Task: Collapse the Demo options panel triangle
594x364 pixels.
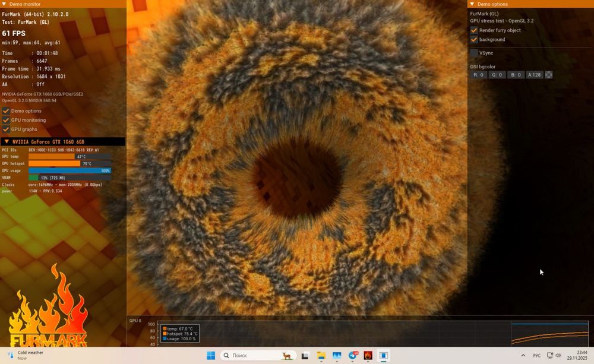Action: click(x=472, y=4)
